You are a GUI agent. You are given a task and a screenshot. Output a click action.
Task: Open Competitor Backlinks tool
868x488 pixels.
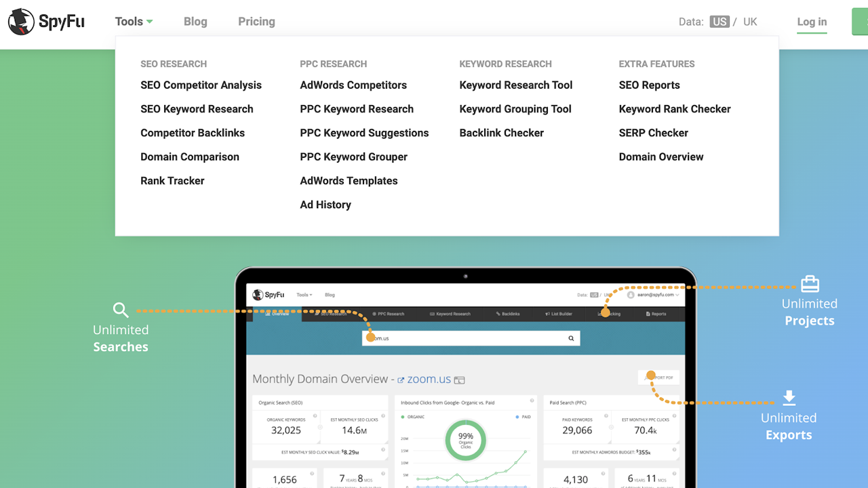coord(193,133)
